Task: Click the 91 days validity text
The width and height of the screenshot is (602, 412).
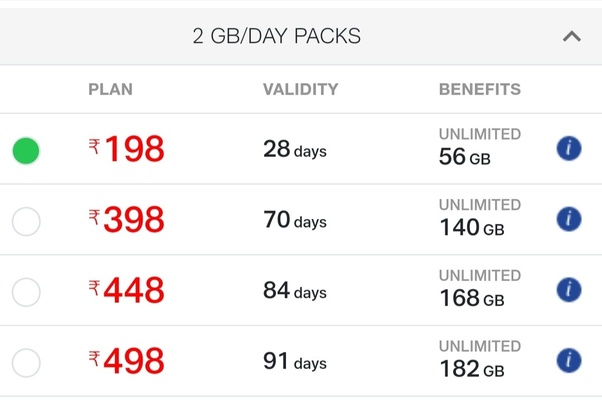Action: point(295,361)
